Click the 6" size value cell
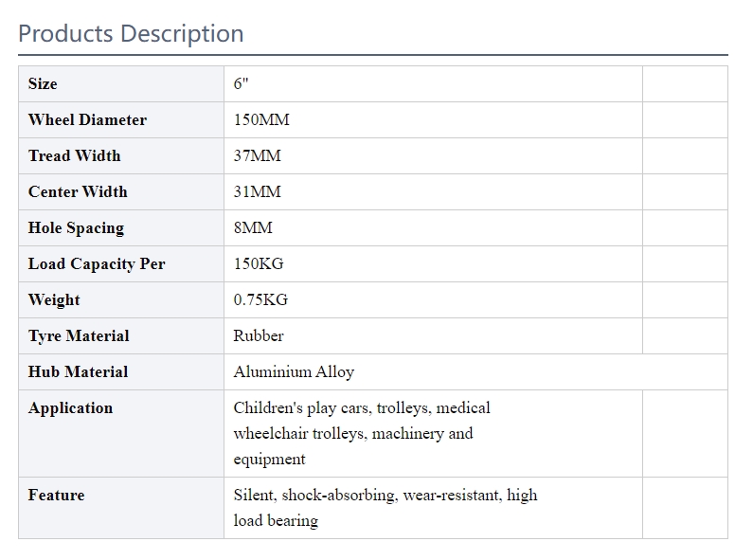753x560 pixels. 433,84
